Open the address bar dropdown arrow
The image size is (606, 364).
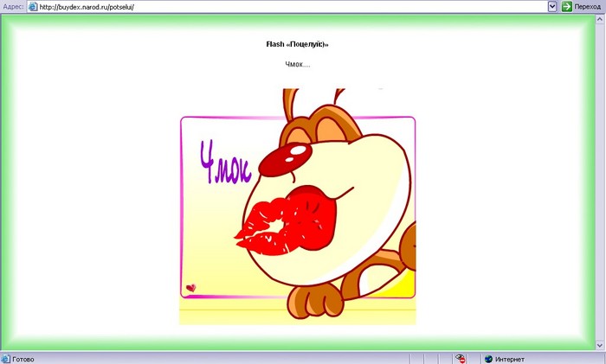(x=552, y=7)
